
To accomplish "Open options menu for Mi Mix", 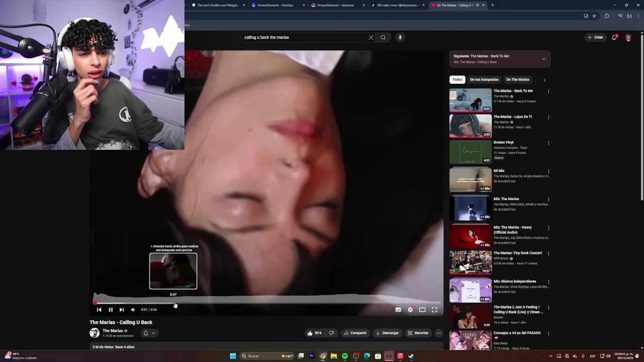I will point(548,171).
